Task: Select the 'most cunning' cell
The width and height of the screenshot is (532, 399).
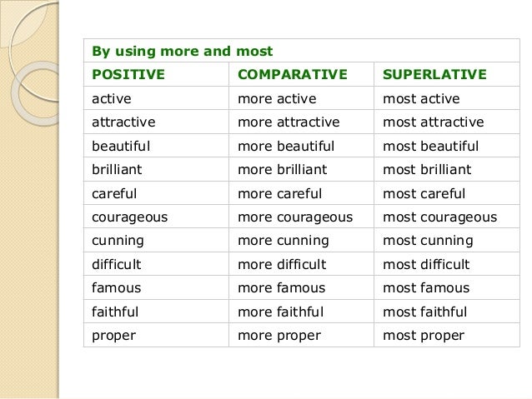Action: (x=428, y=241)
